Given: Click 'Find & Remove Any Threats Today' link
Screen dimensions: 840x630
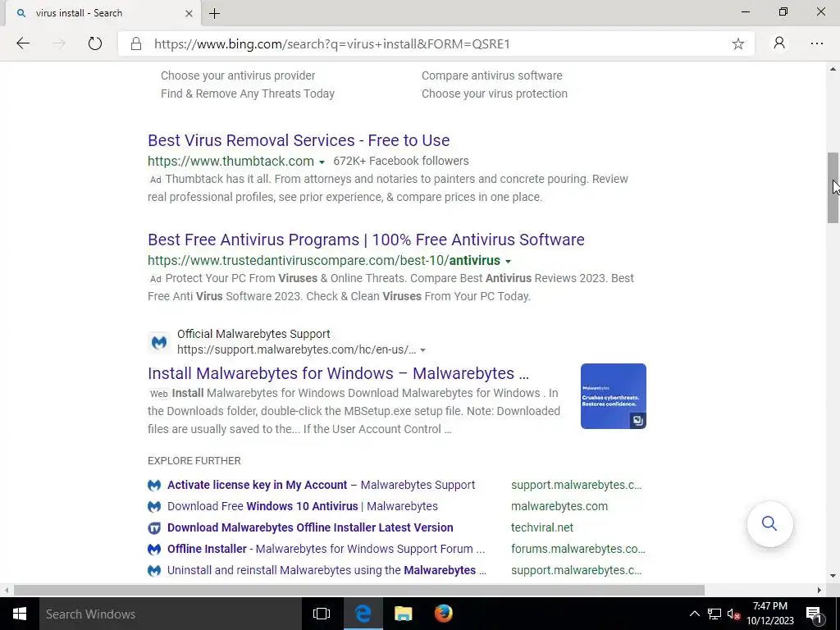Looking at the screenshot, I should pyautogui.click(x=248, y=94).
